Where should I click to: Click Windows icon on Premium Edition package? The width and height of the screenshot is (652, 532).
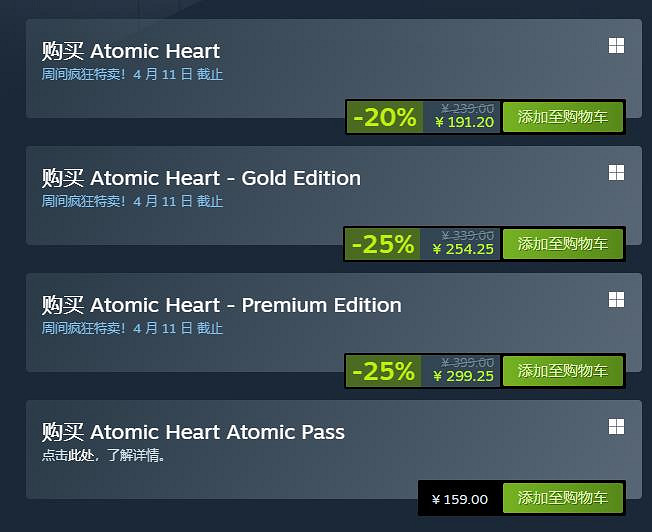(x=616, y=300)
